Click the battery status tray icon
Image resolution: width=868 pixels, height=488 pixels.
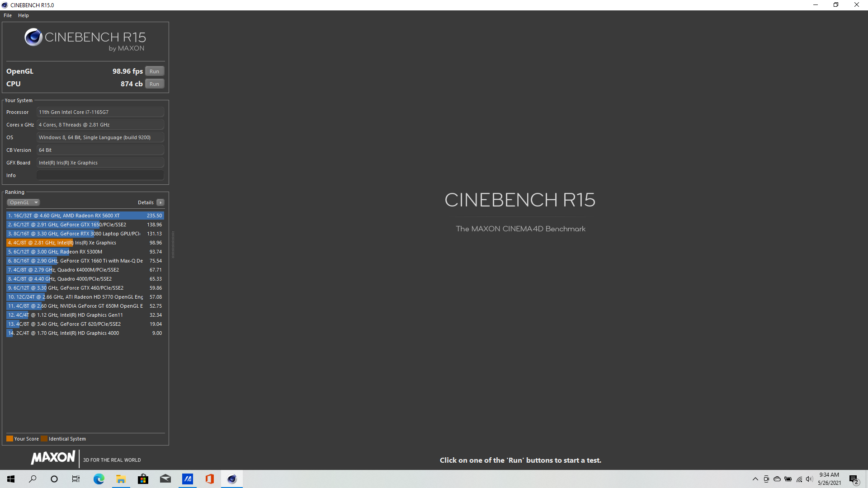coord(788,479)
